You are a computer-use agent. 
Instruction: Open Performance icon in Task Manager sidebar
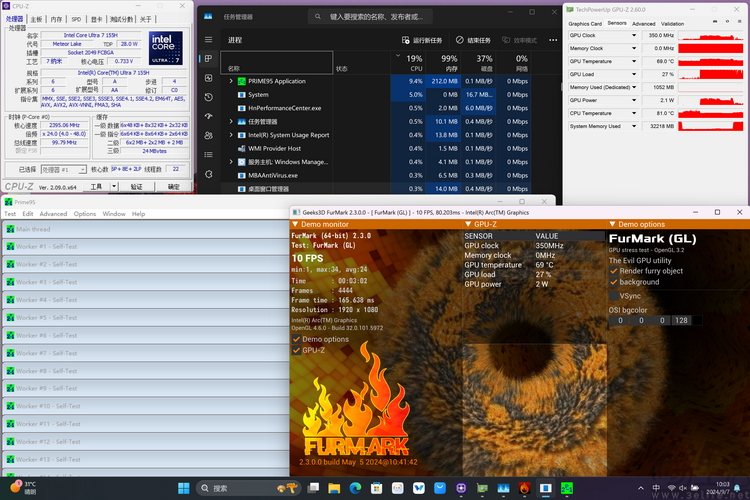pyautogui.click(x=209, y=78)
